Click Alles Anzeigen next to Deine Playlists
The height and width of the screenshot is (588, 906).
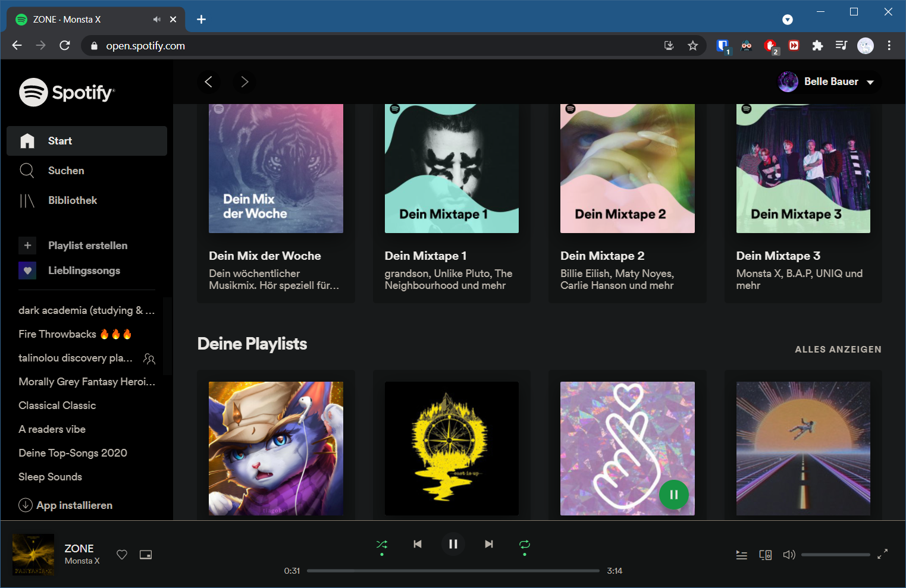tap(838, 350)
